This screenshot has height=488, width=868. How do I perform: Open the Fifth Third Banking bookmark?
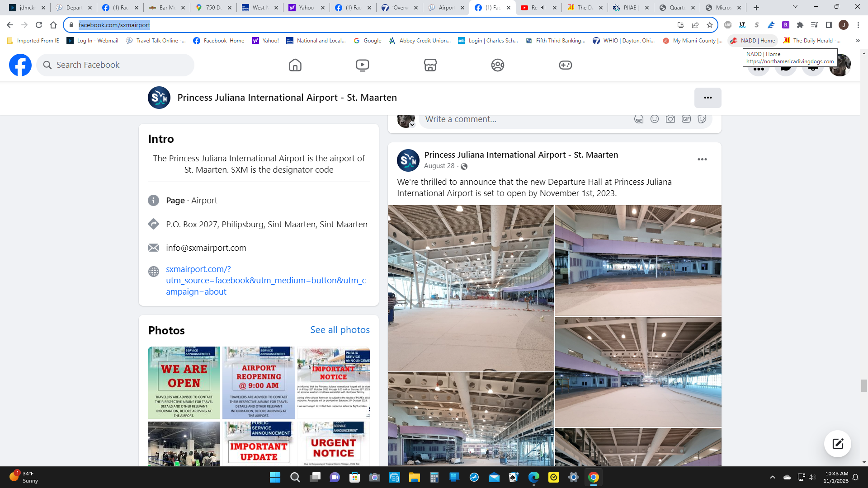click(x=556, y=41)
